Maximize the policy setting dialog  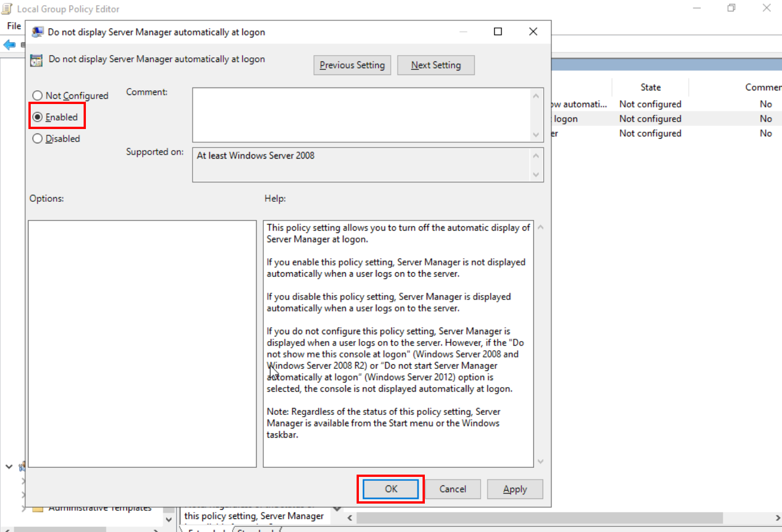[498, 32]
